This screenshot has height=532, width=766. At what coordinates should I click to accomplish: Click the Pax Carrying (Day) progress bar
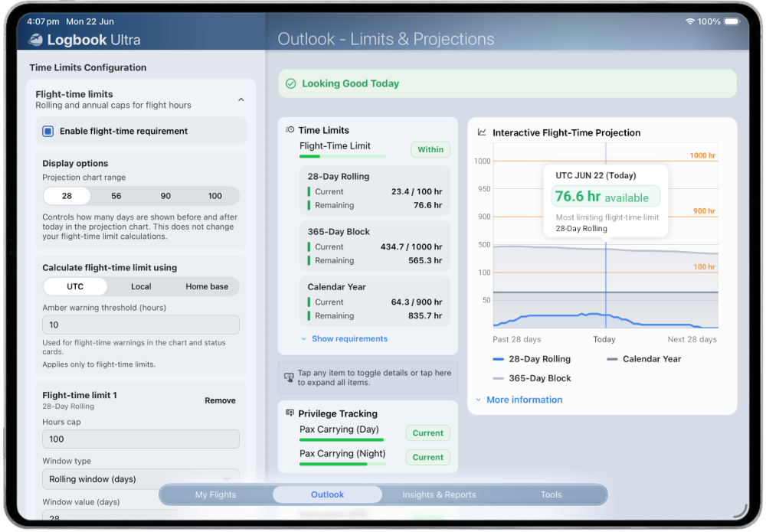tap(342, 440)
